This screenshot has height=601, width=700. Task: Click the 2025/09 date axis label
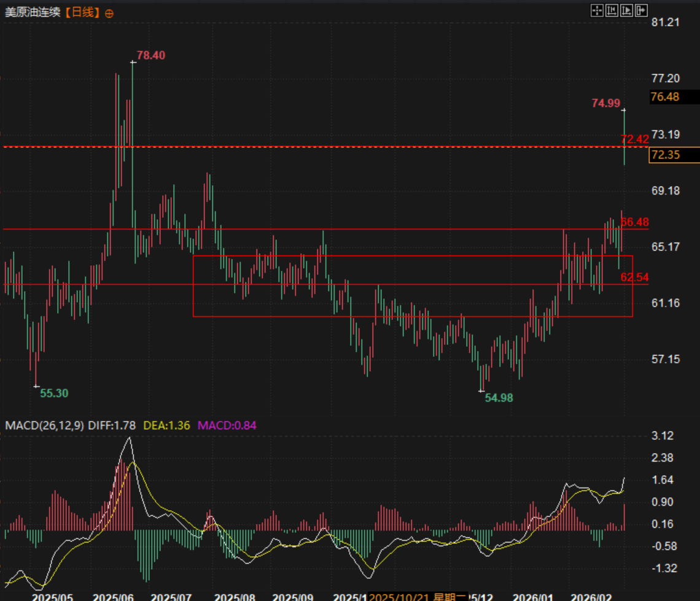(293, 597)
